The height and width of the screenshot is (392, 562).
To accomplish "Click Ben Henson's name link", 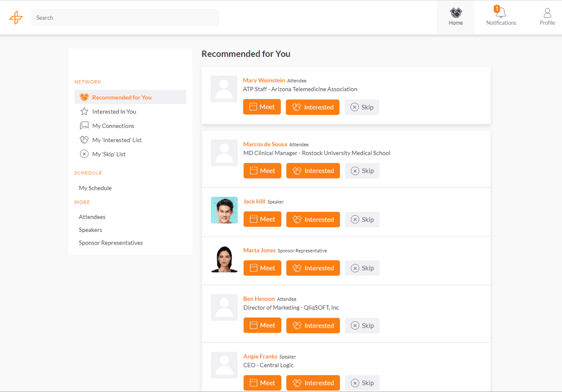I will pyautogui.click(x=259, y=298).
